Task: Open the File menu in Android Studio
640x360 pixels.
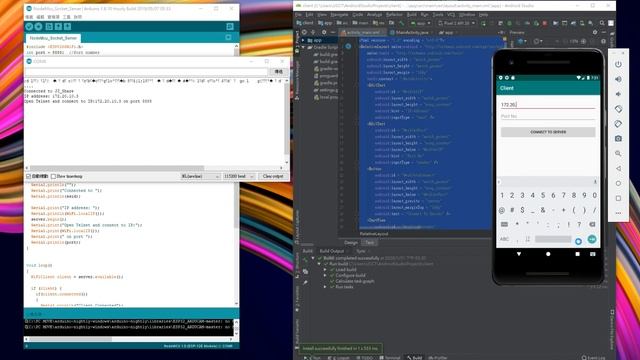Action: pyautogui.click(x=298, y=15)
